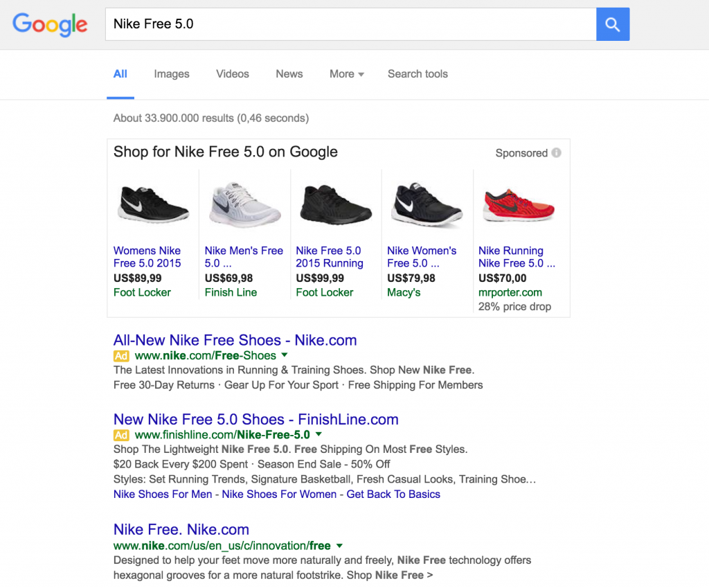Click Foot Locker seller under US$99,99
Screen dimensions: 709x588
pos(324,293)
